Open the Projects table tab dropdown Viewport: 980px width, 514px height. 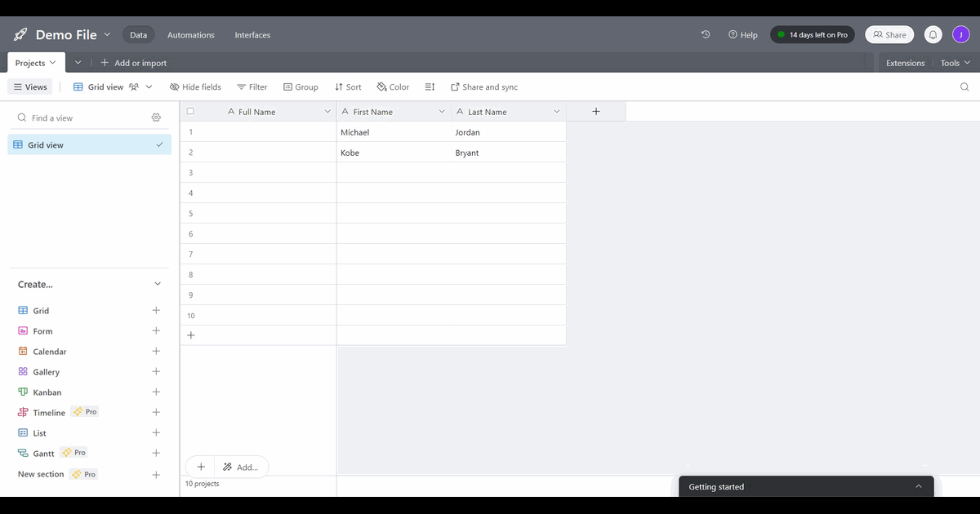coord(53,63)
